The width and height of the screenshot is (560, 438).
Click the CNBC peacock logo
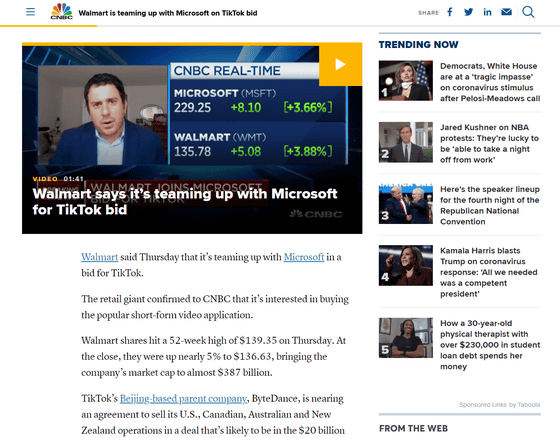click(61, 11)
